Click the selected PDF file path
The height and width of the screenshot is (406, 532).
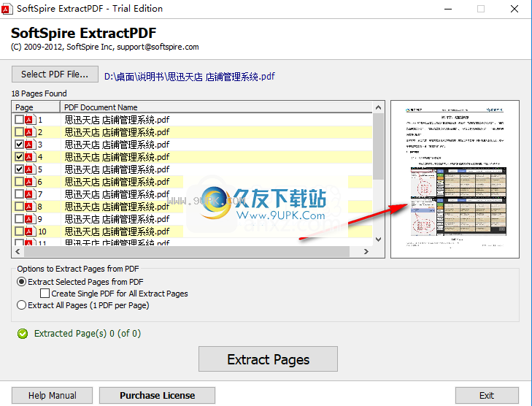click(x=189, y=77)
